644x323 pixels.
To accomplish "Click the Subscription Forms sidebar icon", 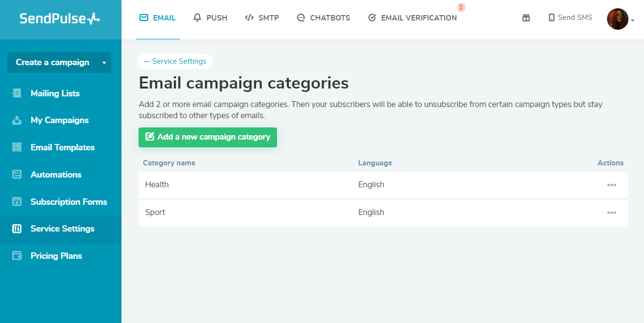I will coord(17,202).
